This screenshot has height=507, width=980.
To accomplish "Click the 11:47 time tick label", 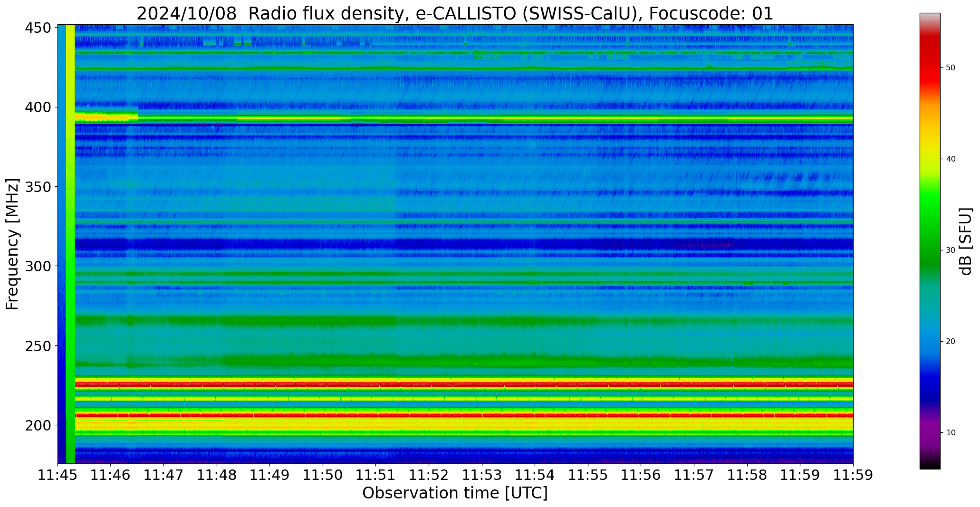I will pyautogui.click(x=164, y=475).
